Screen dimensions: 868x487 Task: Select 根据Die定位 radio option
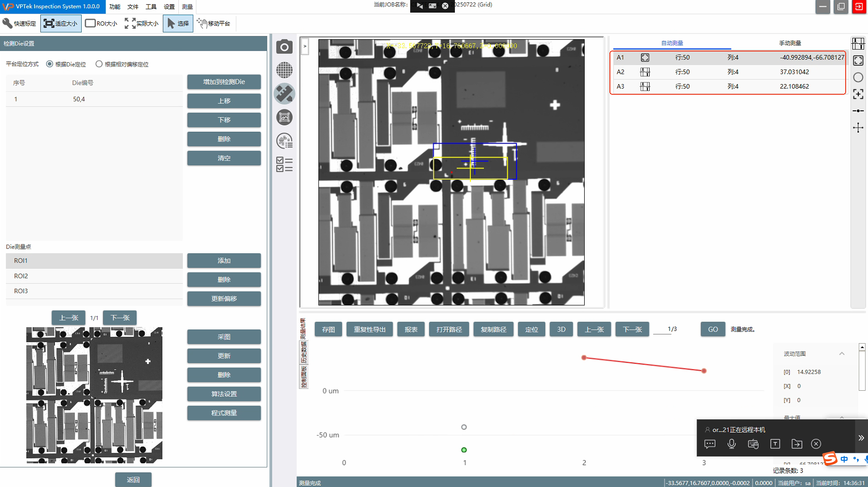click(50, 64)
